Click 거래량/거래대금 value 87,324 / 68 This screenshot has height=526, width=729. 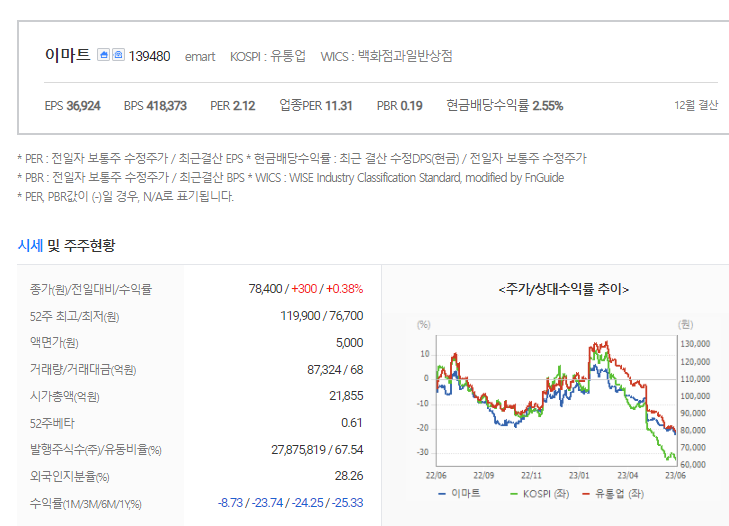click(x=335, y=370)
